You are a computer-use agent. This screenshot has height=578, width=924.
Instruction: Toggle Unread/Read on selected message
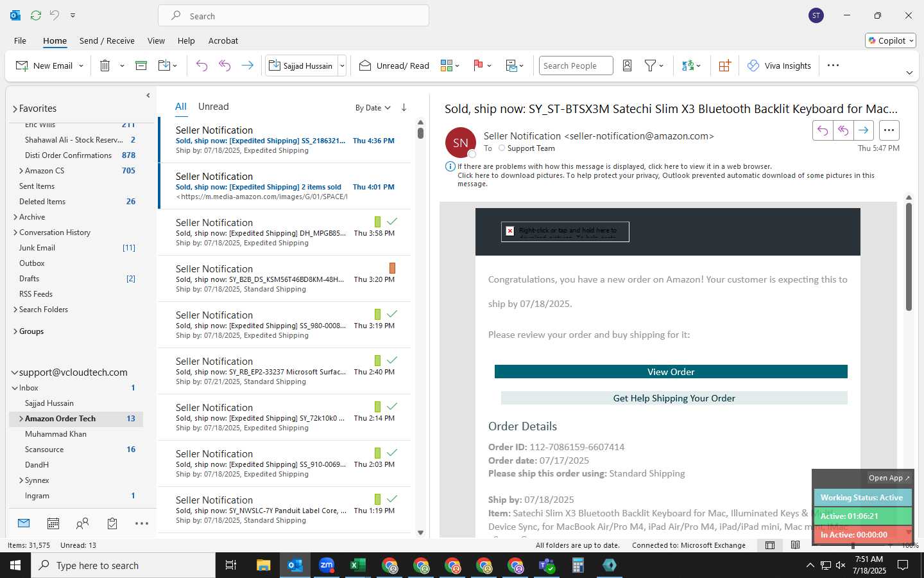pyautogui.click(x=394, y=66)
